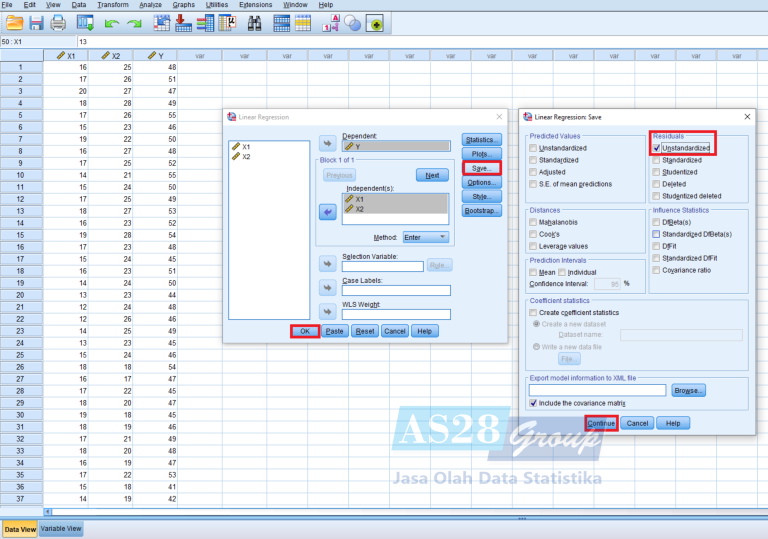Toggle Include the covariance matrix checkbox

click(534, 403)
